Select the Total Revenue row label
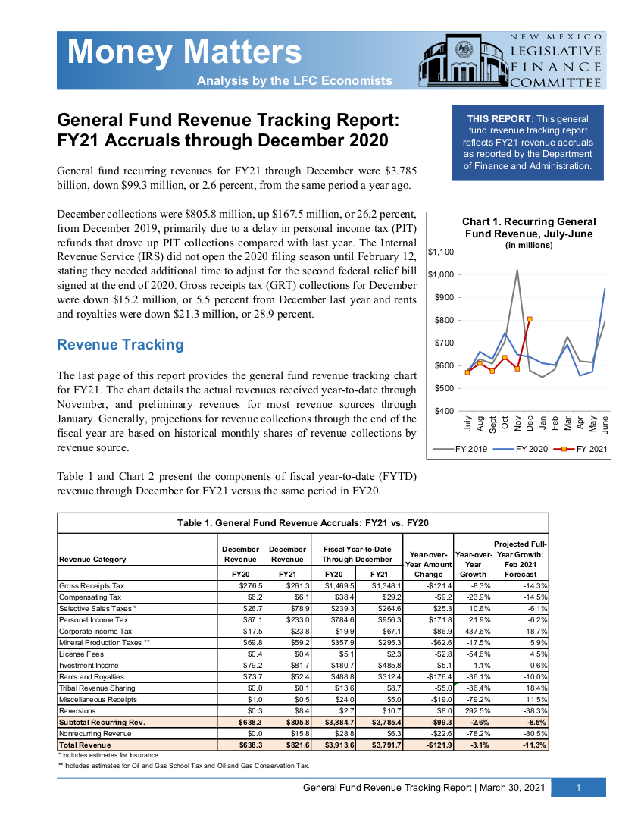Viewport: 644px width, 834px height. click(x=85, y=745)
